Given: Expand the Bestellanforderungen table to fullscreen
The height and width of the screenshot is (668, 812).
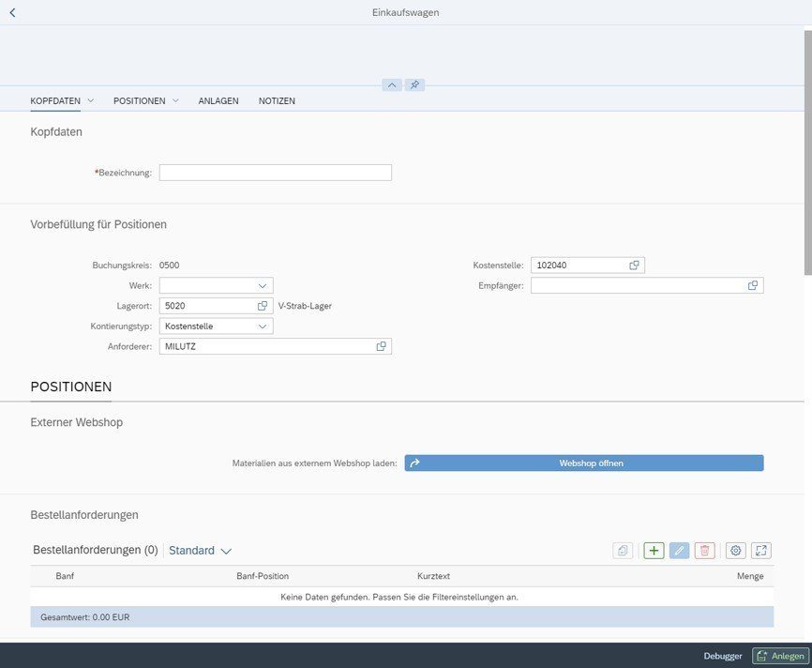Looking at the screenshot, I should [761, 550].
